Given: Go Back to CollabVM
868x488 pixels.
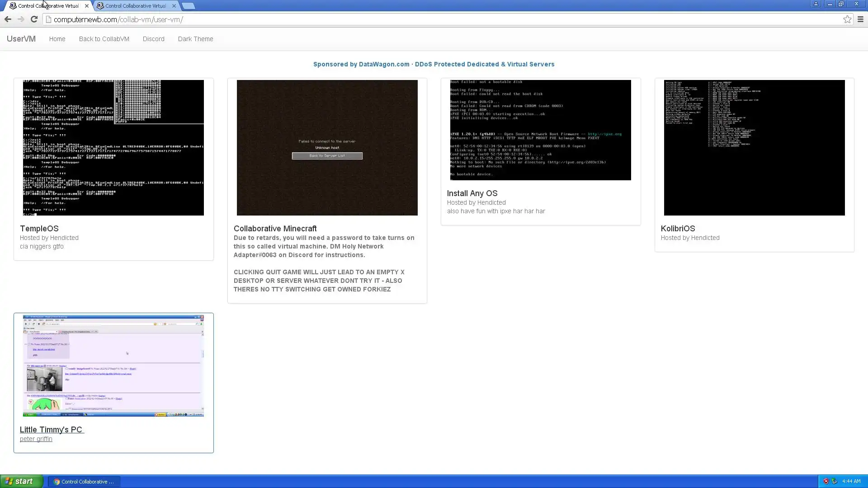Looking at the screenshot, I should click(104, 39).
